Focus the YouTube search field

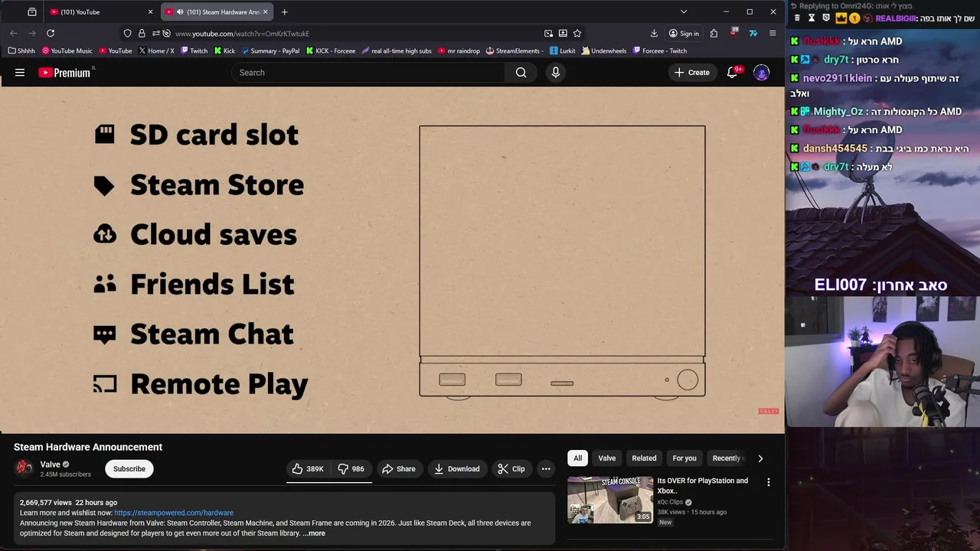click(368, 73)
